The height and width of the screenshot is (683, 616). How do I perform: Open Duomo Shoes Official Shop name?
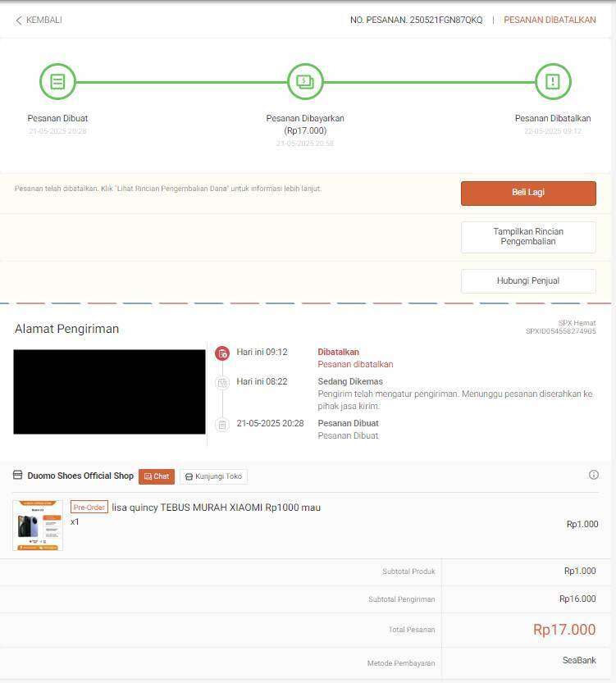click(80, 476)
